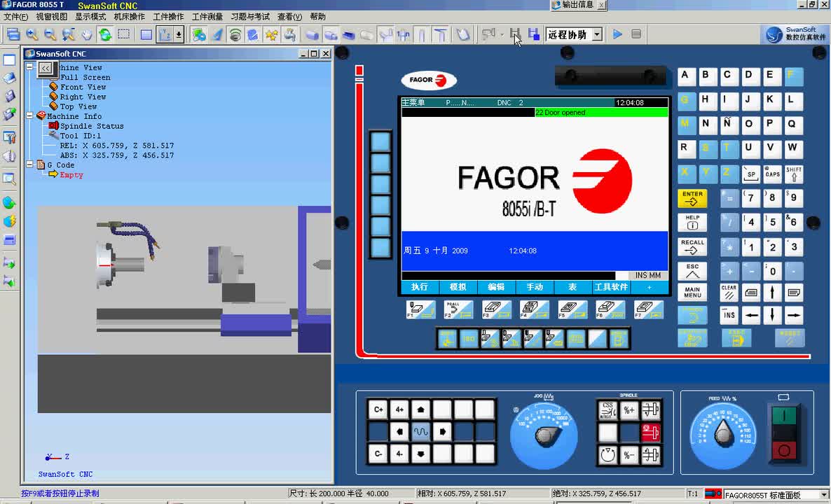Click the ISO key on the panel
Screen dimensions: 831x504
[469, 338]
